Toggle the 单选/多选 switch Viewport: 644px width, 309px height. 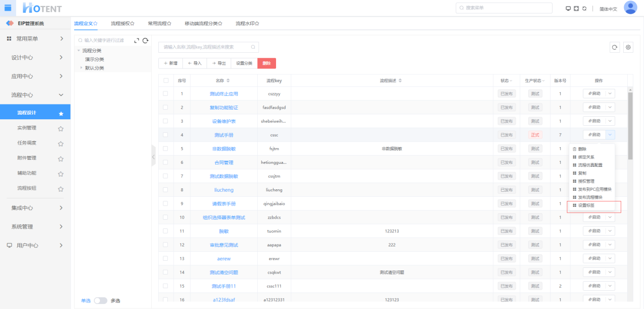100,300
